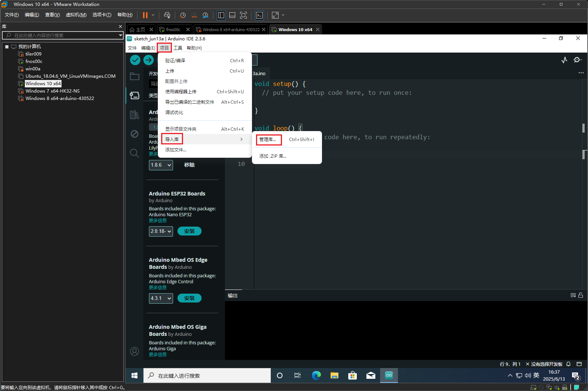The image size is (588, 391).
Task: Open the Serial Monitor icon
Action: (x=577, y=60)
